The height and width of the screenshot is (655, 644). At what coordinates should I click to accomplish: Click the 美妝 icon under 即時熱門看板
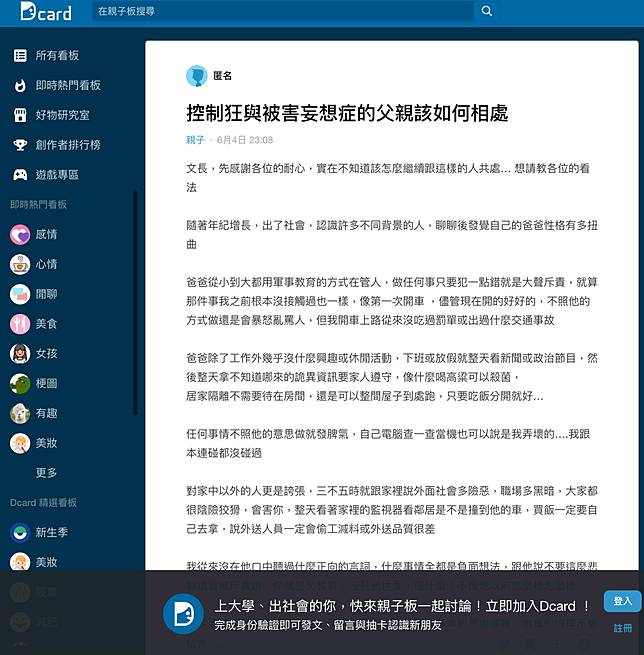coord(20,443)
